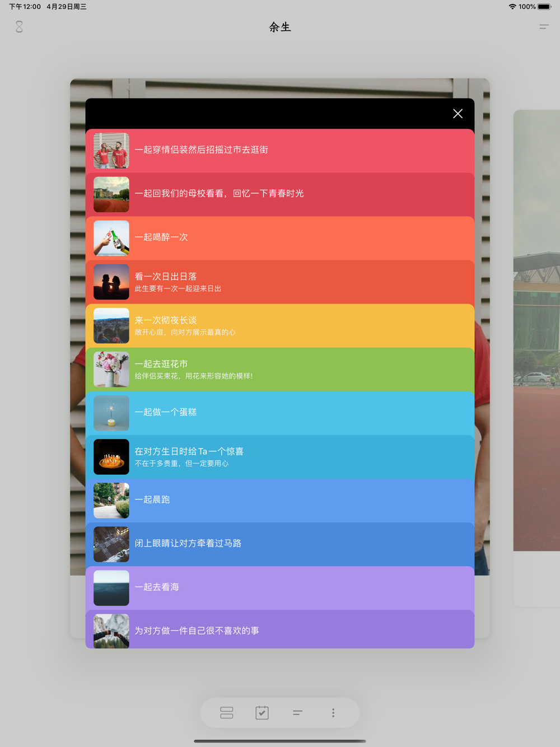Open thumbnail of couple in red shirts
The width and height of the screenshot is (560, 747).
(x=111, y=151)
